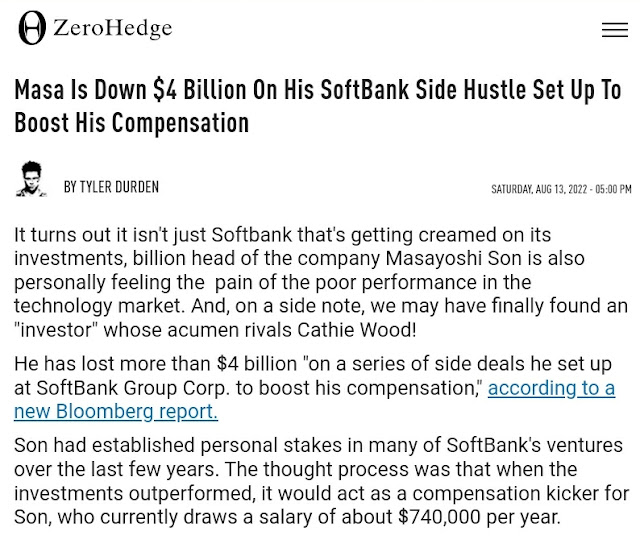Screen dimensions: 640x552
Task: Click the sentence starting 'He has lost more'
Action: (314, 388)
